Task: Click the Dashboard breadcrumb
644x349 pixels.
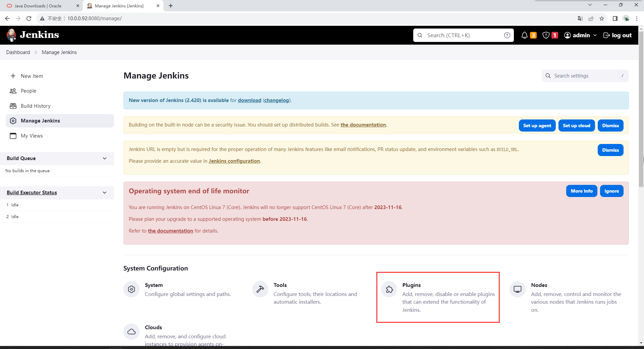Action: pos(18,52)
